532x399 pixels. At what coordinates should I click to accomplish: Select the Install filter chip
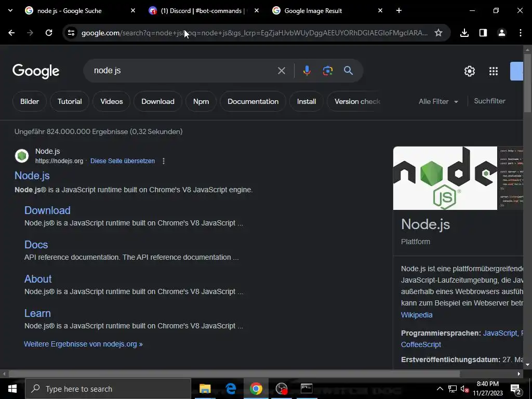click(307, 101)
